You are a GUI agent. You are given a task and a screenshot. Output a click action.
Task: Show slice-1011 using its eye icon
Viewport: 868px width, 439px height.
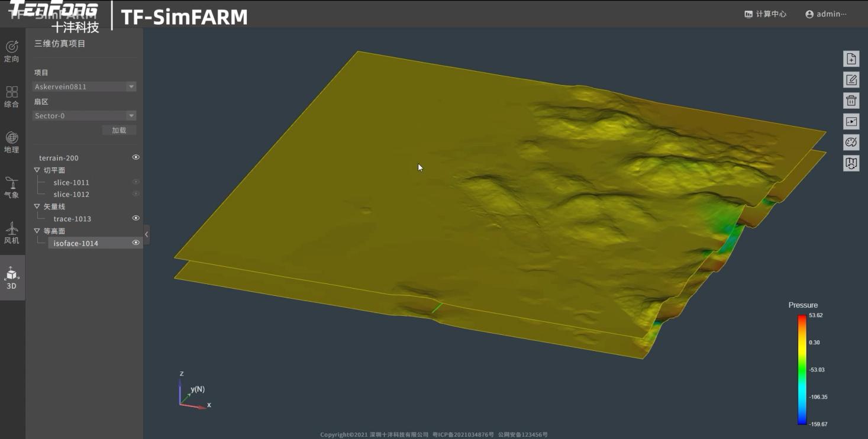click(x=135, y=182)
